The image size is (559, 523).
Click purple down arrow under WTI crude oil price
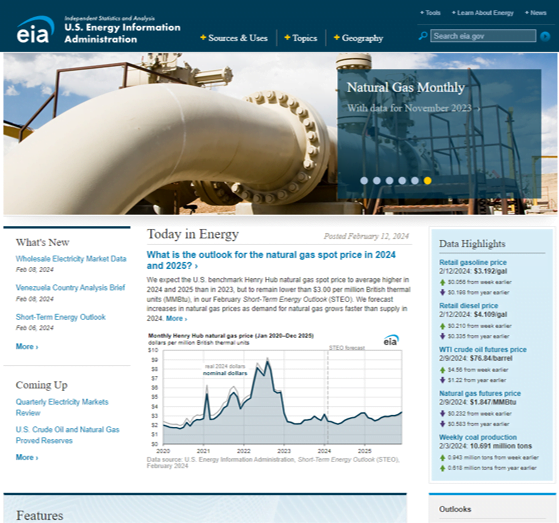point(442,380)
